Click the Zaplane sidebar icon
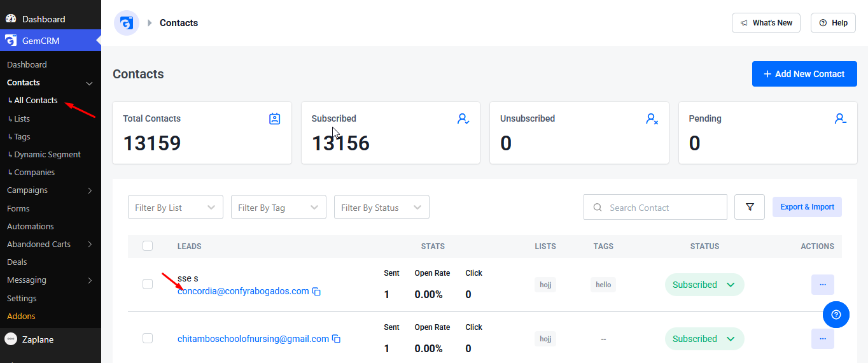This screenshot has width=868, height=363. coord(11,339)
